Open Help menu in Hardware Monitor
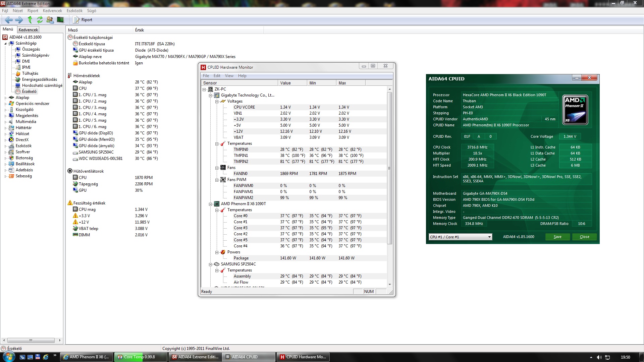This screenshot has width=644, height=362. point(242,76)
